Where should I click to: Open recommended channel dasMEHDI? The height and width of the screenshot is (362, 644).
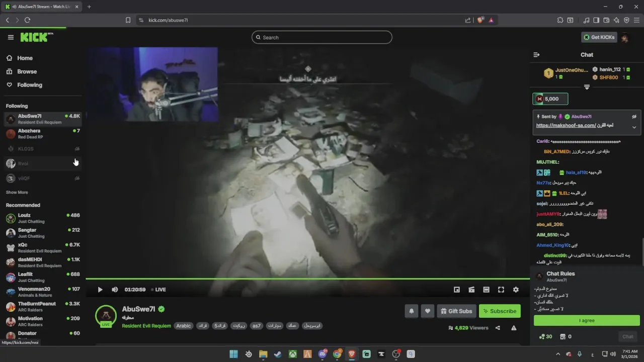[x=43, y=262]
